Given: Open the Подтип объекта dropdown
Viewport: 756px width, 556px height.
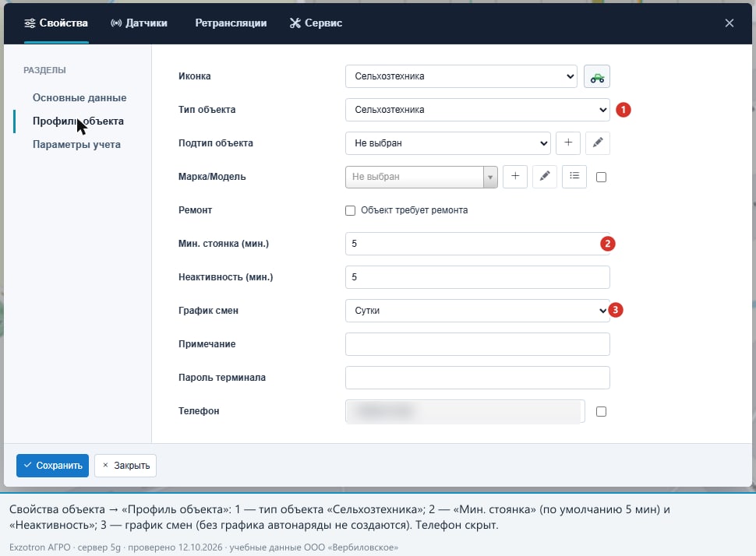Looking at the screenshot, I should coord(448,143).
